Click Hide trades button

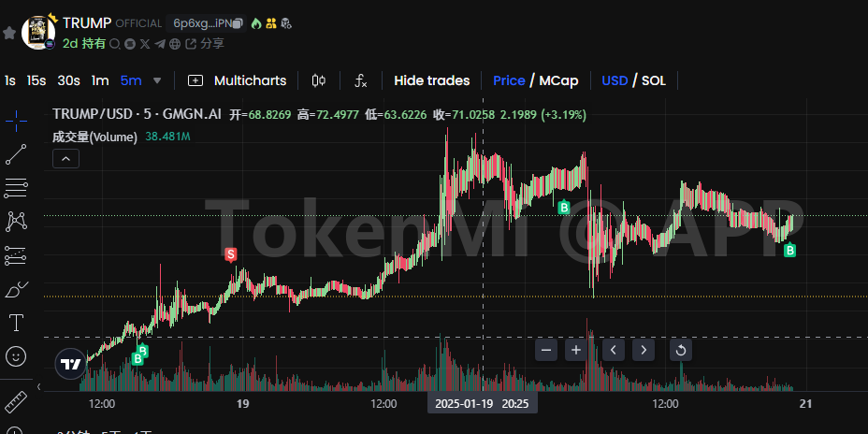click(432, 80)
